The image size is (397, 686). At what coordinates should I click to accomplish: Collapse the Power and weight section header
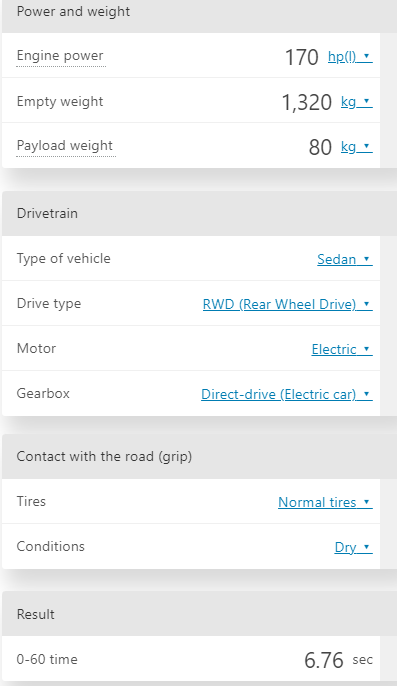click(x=199, y=13)
